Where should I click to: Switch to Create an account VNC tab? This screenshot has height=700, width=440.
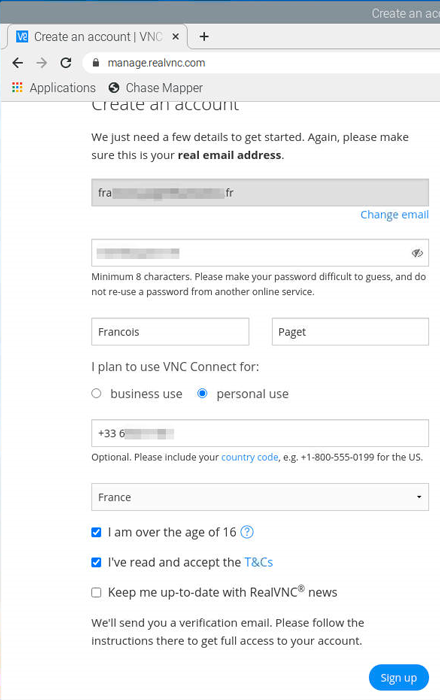98,37
